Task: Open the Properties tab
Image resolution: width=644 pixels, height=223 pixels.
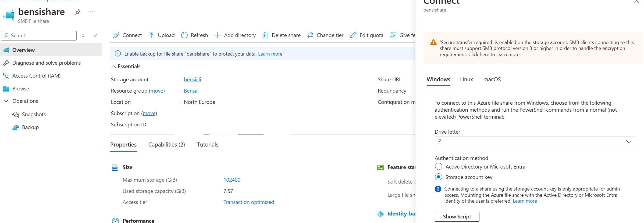Action: coord(123,145)
